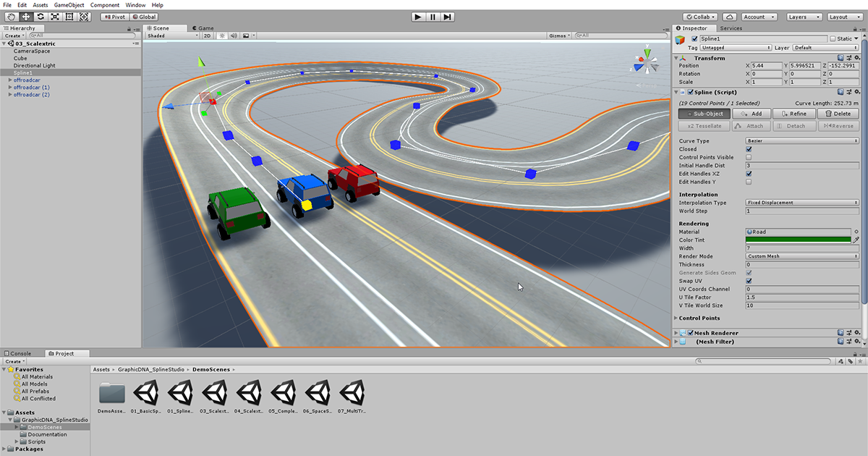Screen dimensions: 868x456
Task: Open the GameObject menu
Action: [69, 4]
